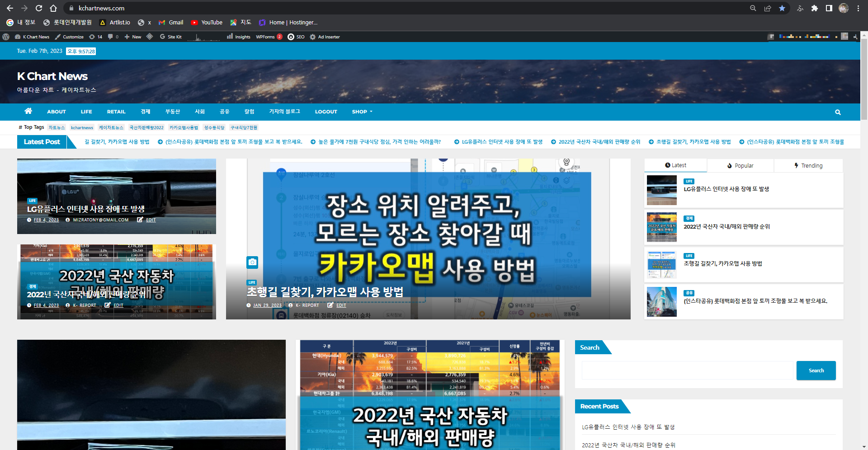Open Chrome three-dot menu
The height and width of the screenshot is (450, 868).
tap(858, 8)
